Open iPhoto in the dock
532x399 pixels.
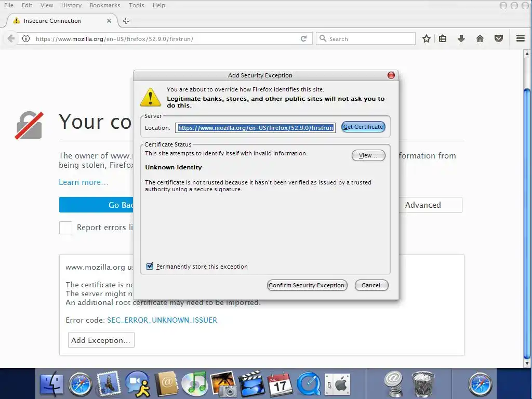click(223, 384)
